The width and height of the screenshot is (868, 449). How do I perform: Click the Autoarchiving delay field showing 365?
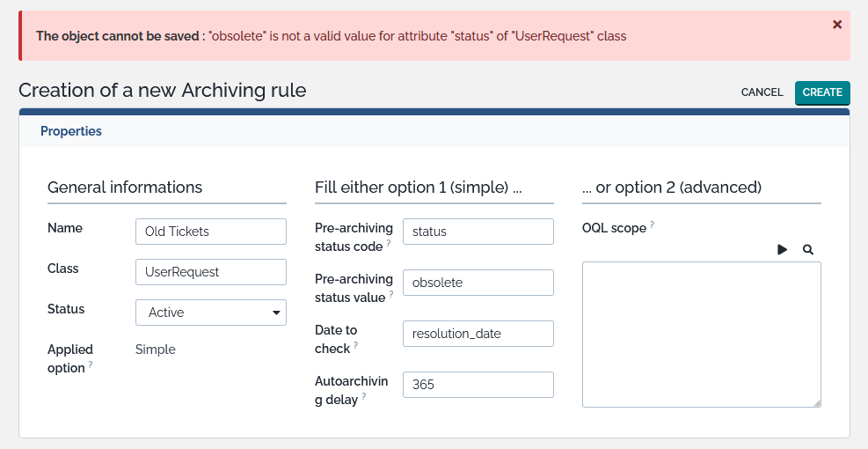(x=478, y=385)
